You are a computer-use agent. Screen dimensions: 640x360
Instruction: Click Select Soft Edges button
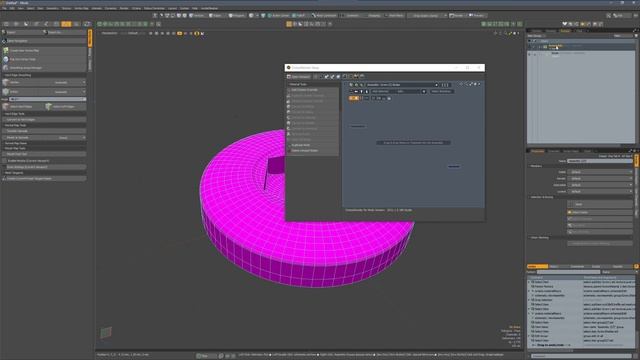point(65,107)
